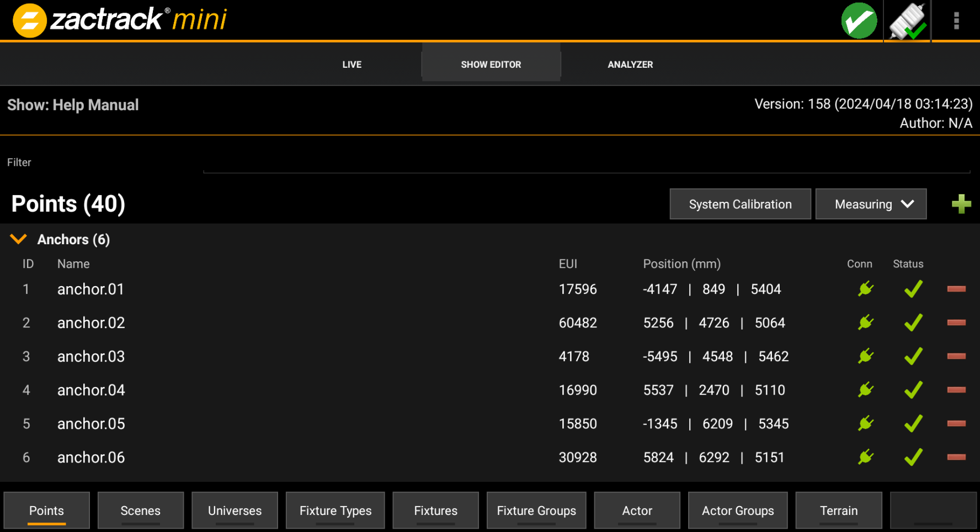This screenshot has height=532, width=980.
Task: Click the connection plug icon in header
Action: [907, 21]
